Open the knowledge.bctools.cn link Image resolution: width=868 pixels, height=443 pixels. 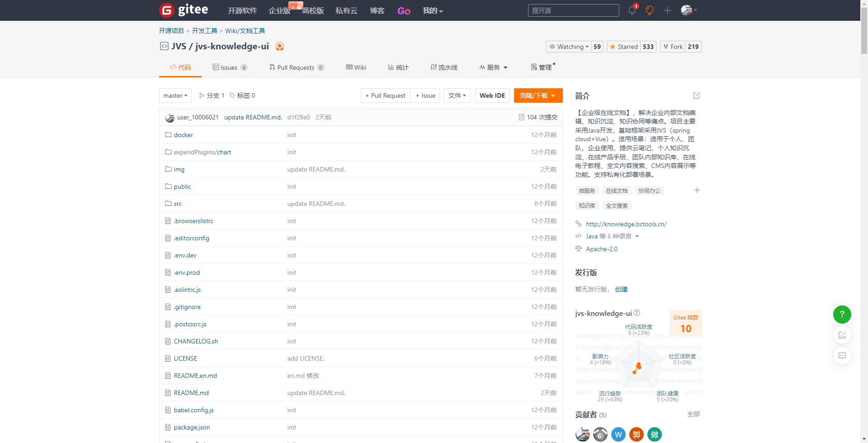pos(626,224)
